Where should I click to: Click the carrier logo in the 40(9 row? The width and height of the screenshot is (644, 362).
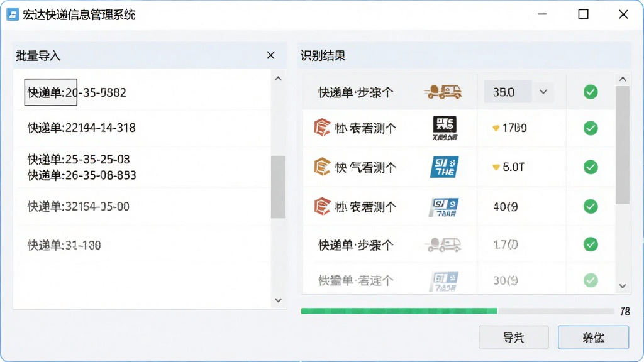443,206
